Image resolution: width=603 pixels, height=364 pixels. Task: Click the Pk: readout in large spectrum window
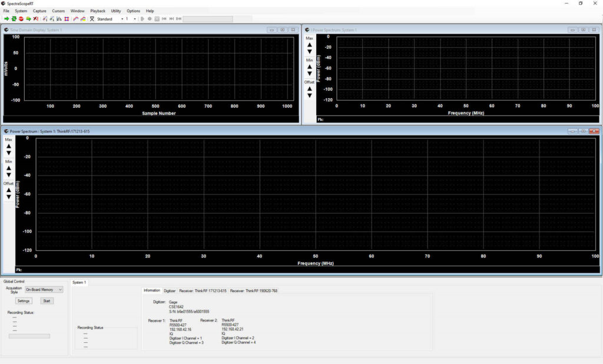(19, 270)
